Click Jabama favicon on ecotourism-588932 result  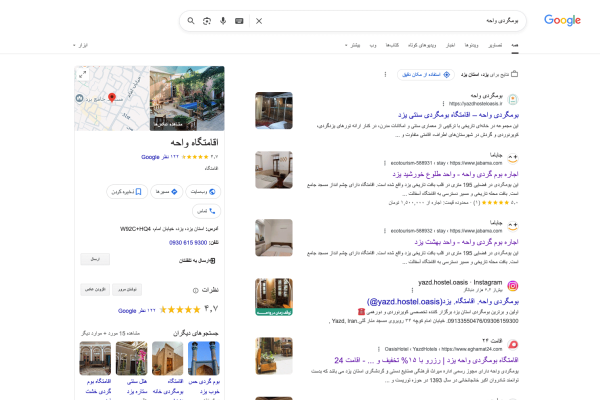(513, 226)
